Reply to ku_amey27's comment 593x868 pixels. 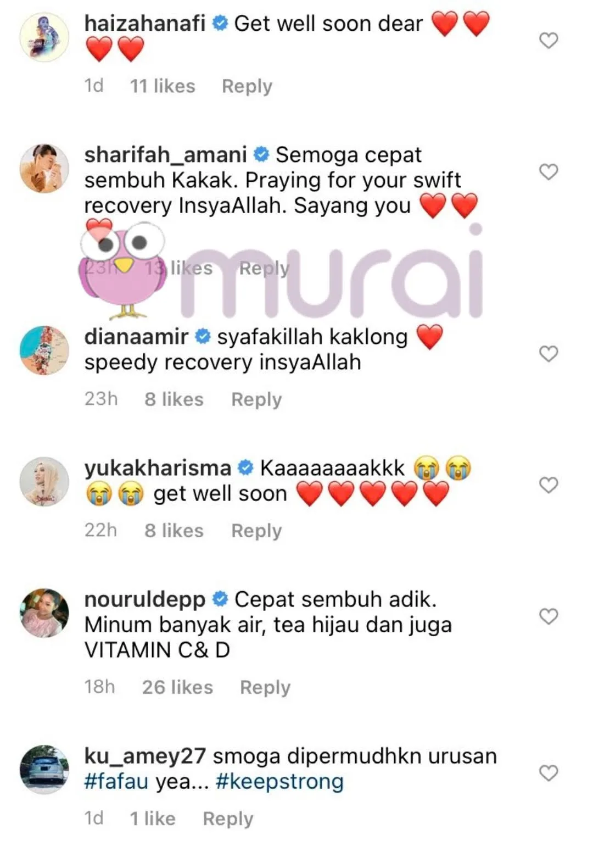point(228,819)
